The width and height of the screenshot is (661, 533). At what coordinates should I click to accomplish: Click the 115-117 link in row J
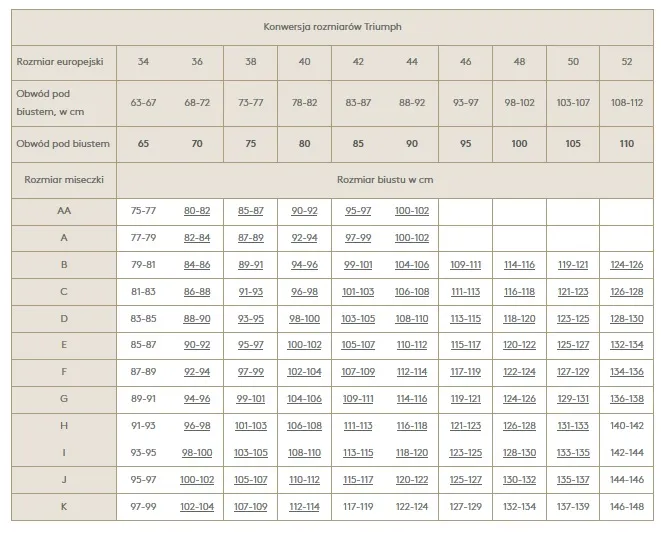click(x=358, y=480)
